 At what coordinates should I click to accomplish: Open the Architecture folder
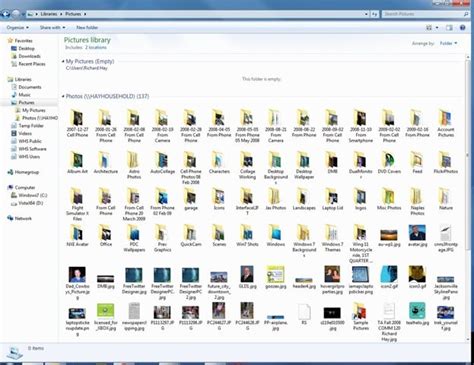coord(106,163)
